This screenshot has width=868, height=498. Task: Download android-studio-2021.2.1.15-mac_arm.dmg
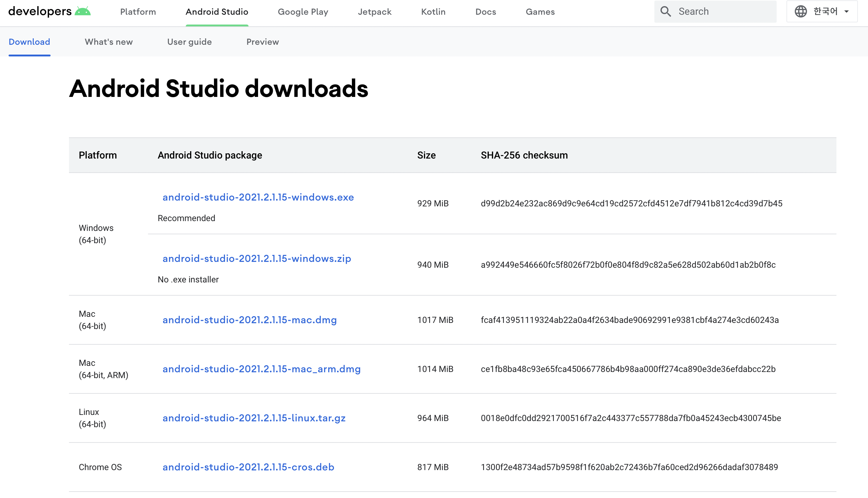[261, 369]
